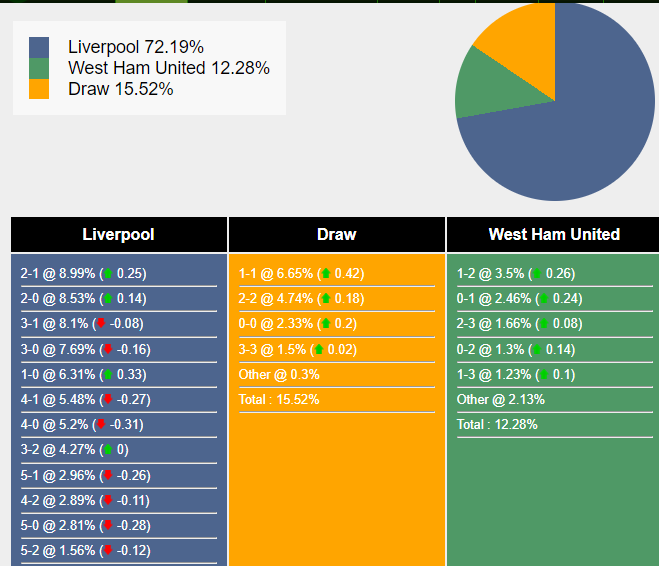Viewport: 659px width, 566px height.
Task: Select the green arrow next to 1-1 draw
Action: pyautogui.click(x=325, y=273)
